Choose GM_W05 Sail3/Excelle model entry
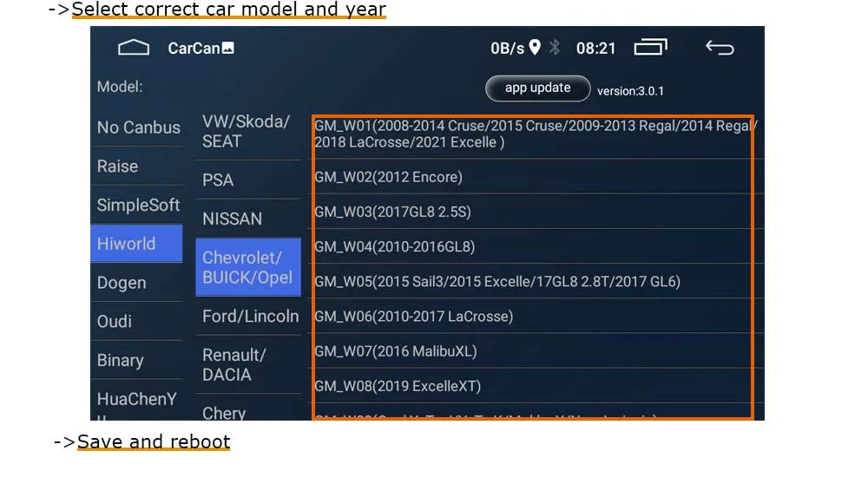The image size is (868, 477). (x=535, y=281)
